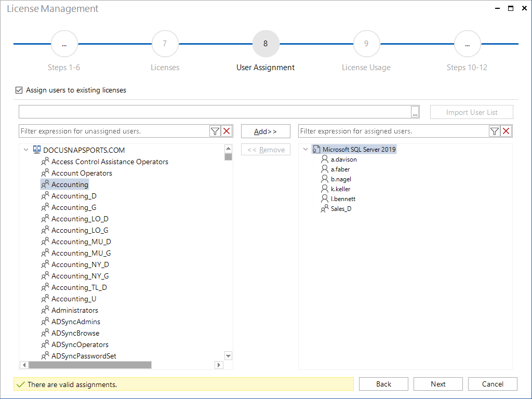Click the Add>> button

click(x=265, y=131)
